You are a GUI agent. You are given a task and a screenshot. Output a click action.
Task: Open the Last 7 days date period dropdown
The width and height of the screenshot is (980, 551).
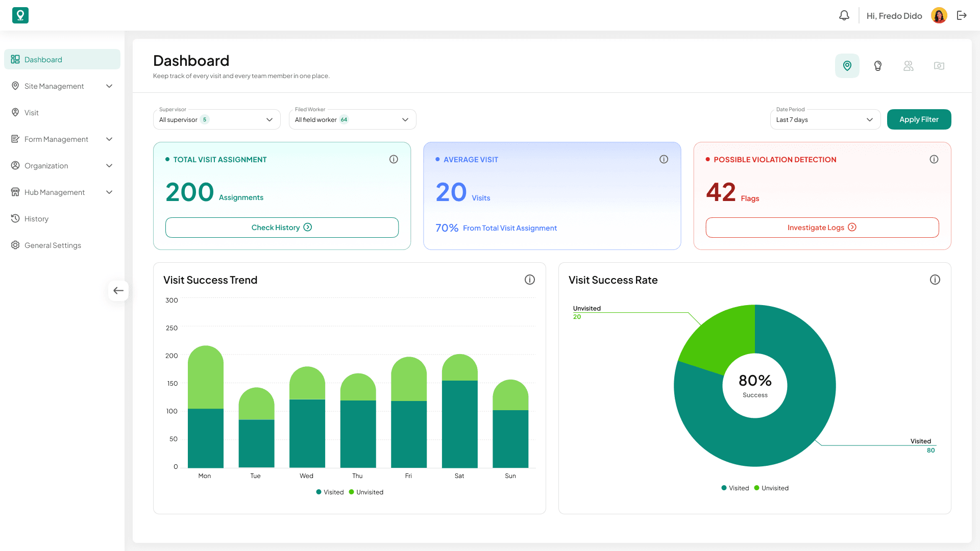pyautogui.click(x=825, y=119)
